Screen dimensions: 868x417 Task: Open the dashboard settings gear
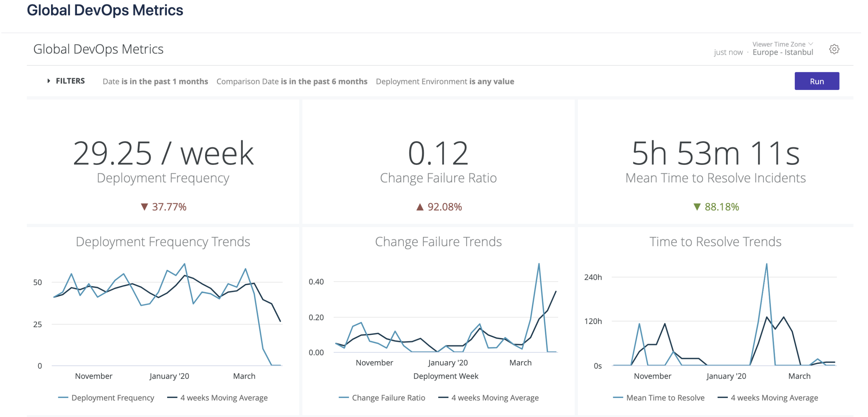click(x=834, y=49)
